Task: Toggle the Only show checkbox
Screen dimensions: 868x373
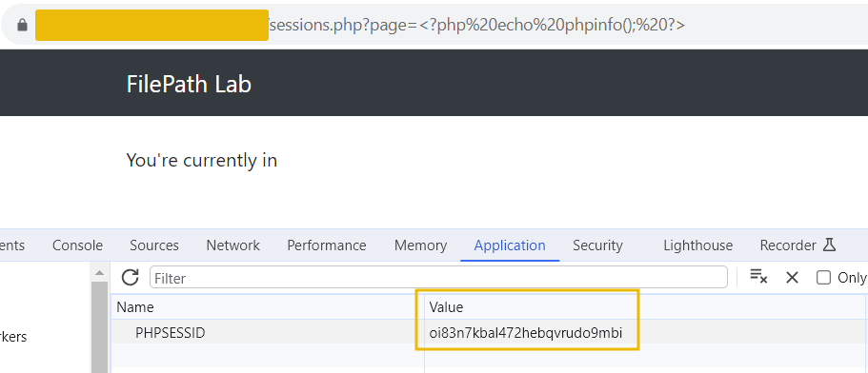Action: click(824, 278)
